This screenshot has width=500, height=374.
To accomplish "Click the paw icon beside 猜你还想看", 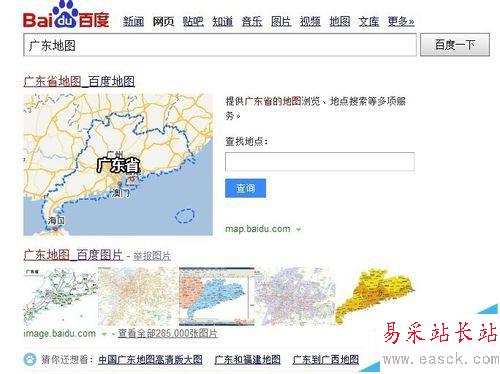I will click(x=30, y=359).
